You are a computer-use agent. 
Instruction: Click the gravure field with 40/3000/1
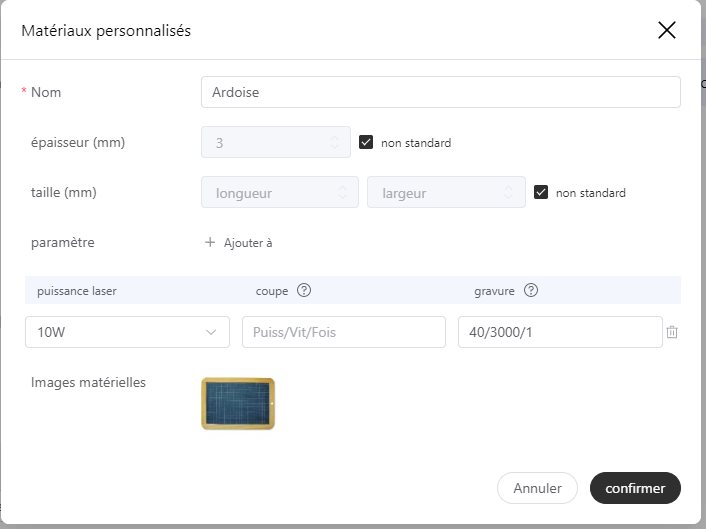click(560, 332)
